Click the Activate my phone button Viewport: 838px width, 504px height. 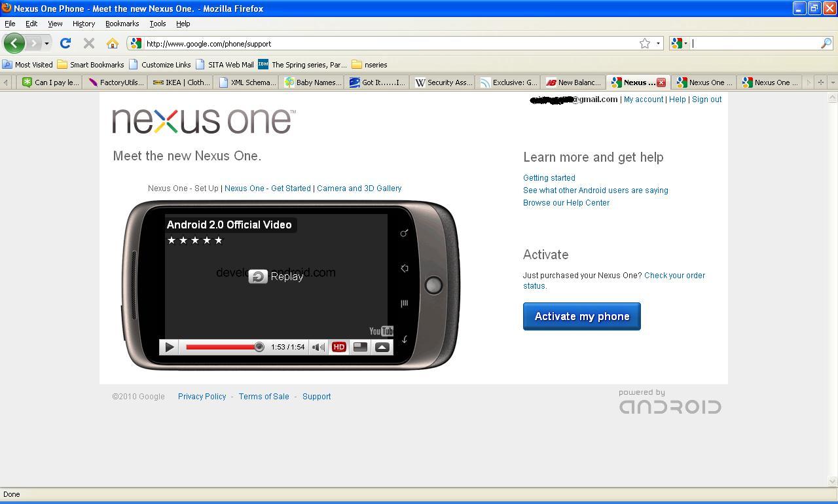coord(581,316)
